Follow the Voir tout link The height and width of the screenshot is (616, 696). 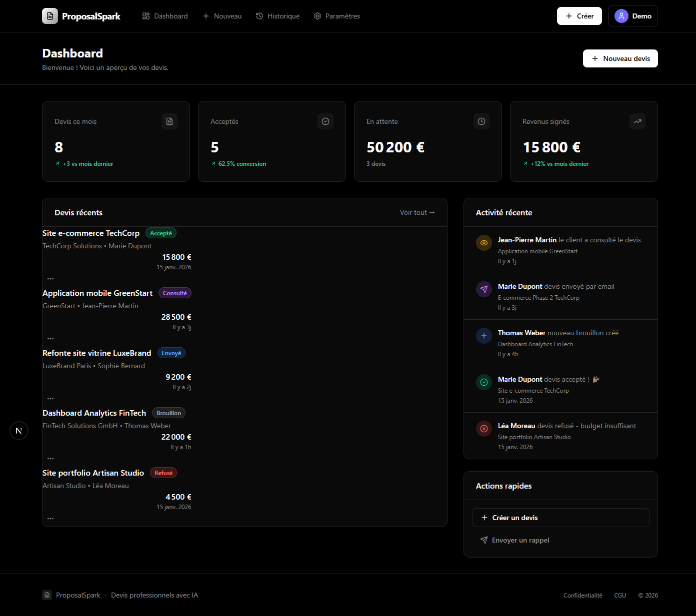[417, 212]
